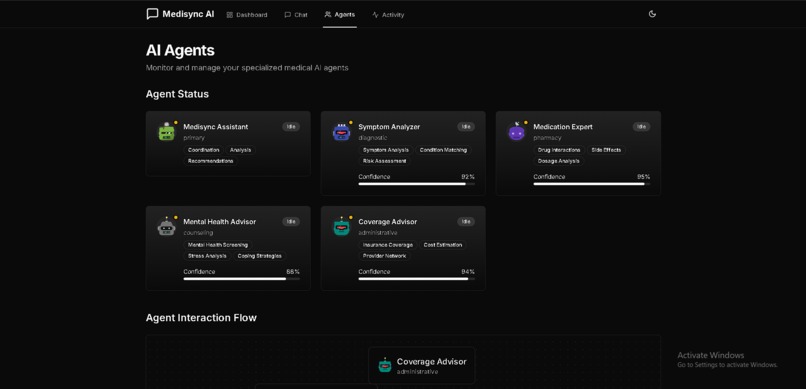Click the Cost Estimation tag

pos(443,245)
